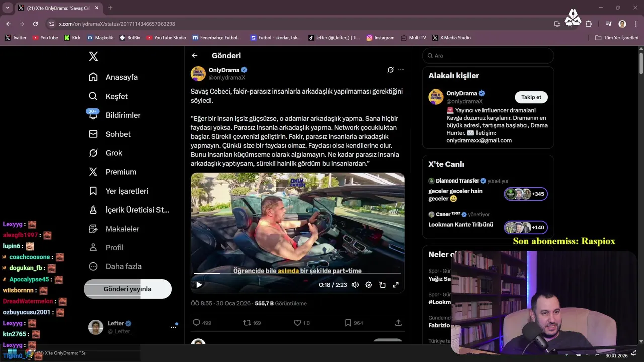
Task: Click the Yer İşaretleri bookmark icon
Action: click(93, 191)
